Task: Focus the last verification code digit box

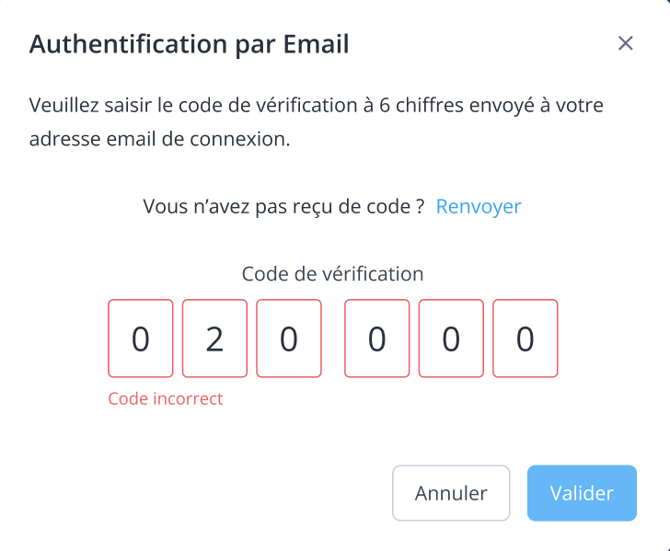Action: click(x=525, y=339)
